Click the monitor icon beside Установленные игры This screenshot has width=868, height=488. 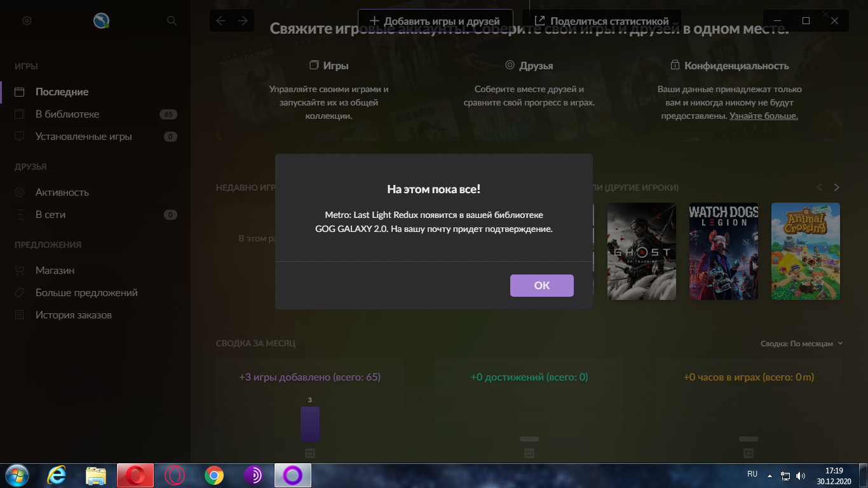[x=19, y=137]
